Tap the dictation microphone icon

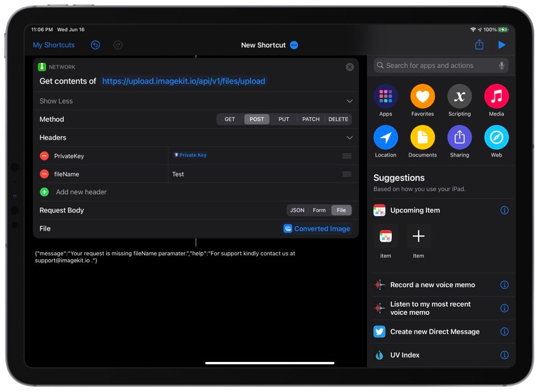click(502, 65)
